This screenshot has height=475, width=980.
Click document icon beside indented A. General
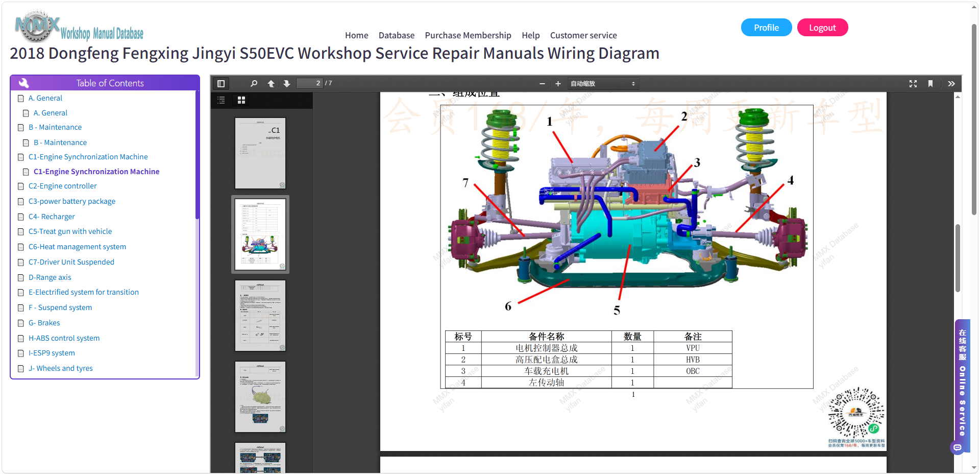(26, 113)
